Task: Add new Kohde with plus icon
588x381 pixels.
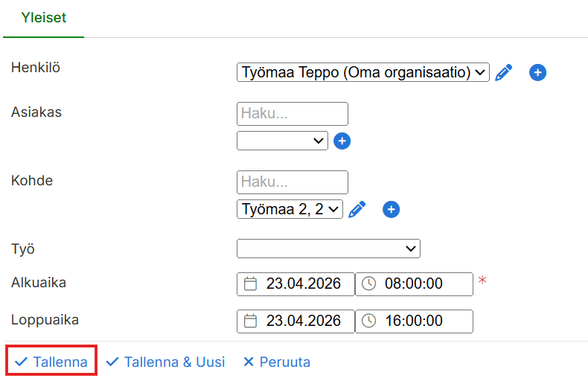Action: pyautogui.click(x=392, y=209)
